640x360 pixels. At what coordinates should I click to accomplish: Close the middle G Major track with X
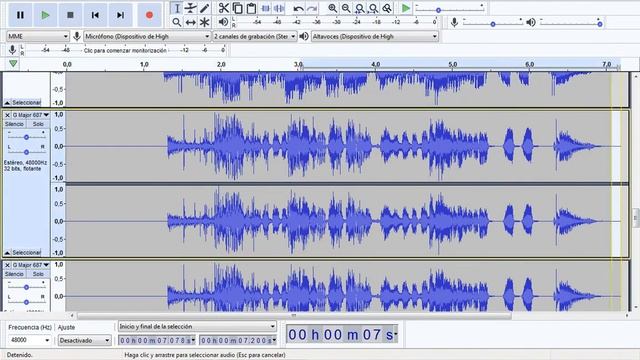[x=7, y=115]
